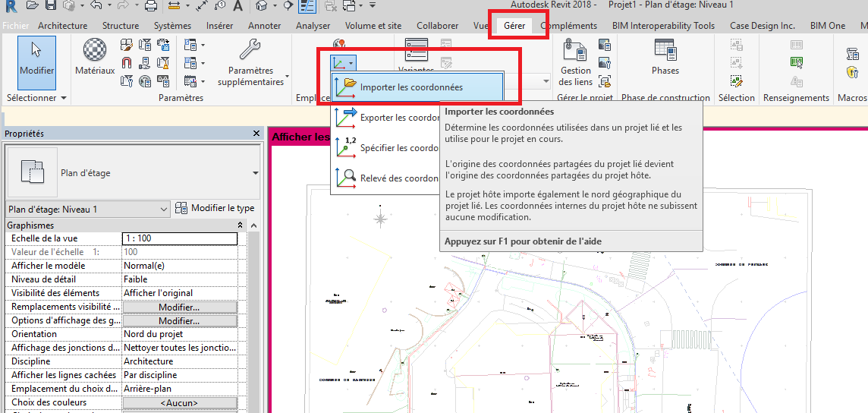Viewport: 868px width, 413px height.
Task: Switch to the Insérer ribbon tab
Action: click(x=219, y=26)
